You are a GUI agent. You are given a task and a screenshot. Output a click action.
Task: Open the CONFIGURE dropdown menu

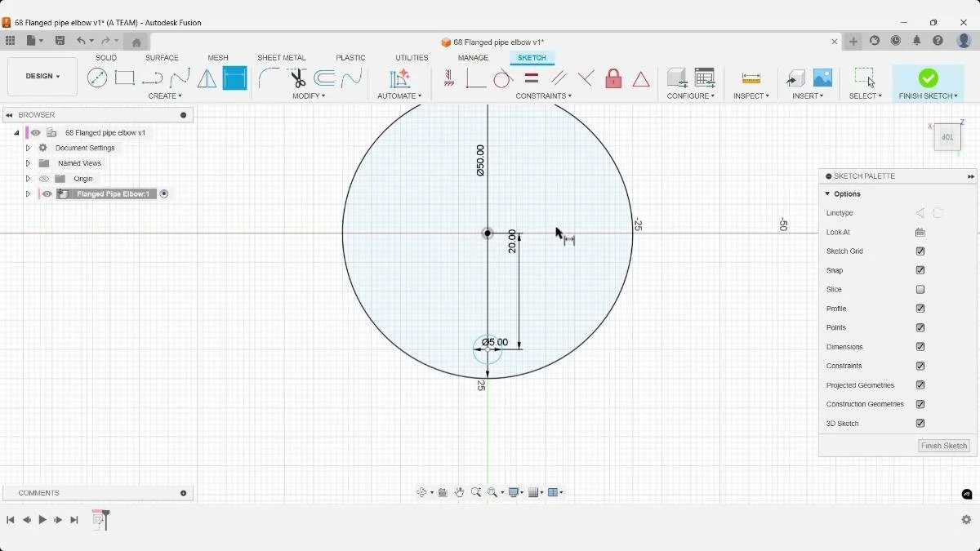[x=691, y=96]
